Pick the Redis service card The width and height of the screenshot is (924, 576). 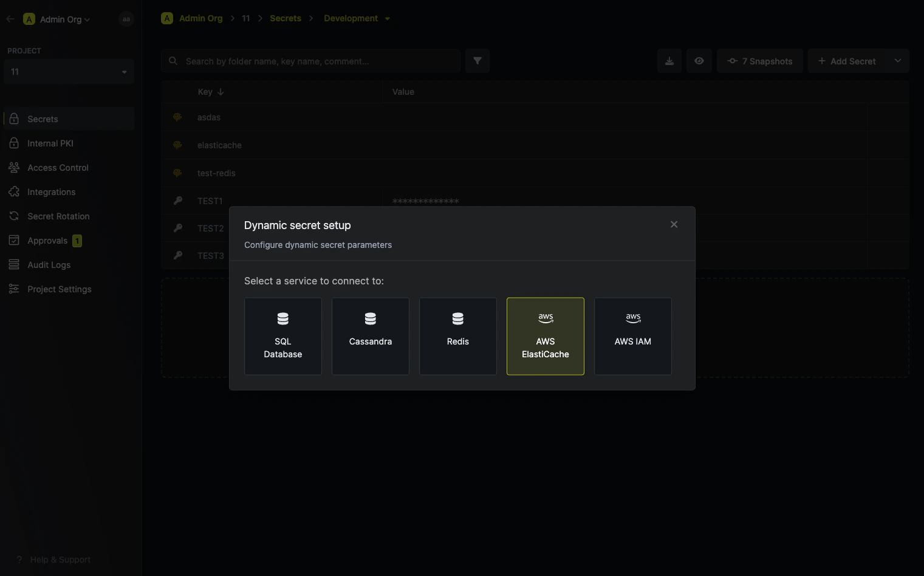[x=458, y=336]
